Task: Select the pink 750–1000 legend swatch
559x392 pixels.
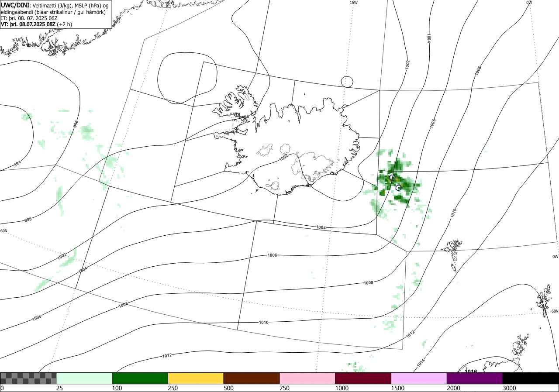Action: tap(307, 378)
